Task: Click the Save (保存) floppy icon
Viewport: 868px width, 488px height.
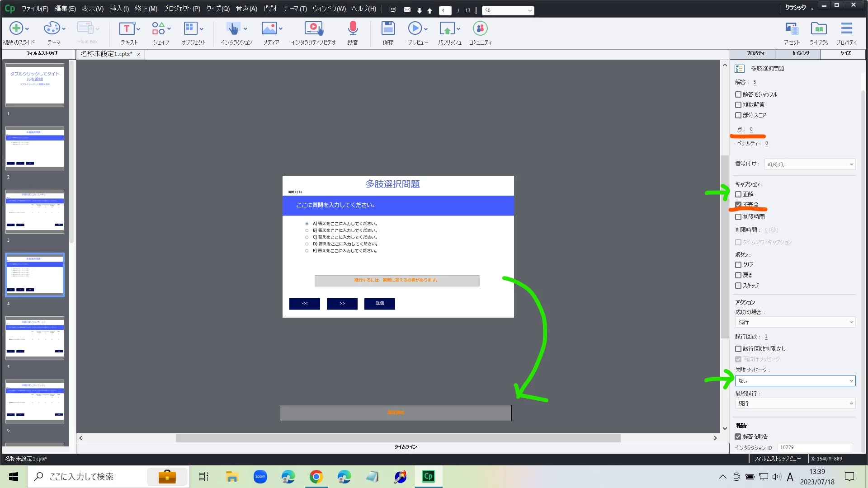Action: [x=388, y=29]
